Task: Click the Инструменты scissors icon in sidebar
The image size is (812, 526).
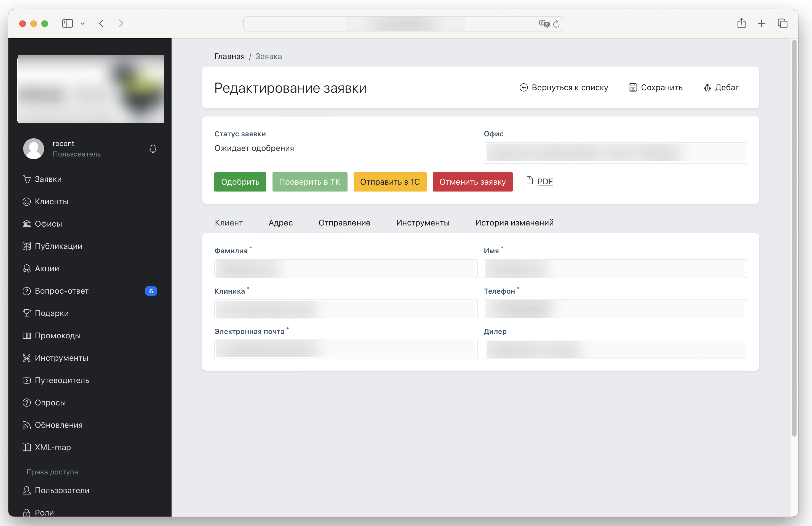Action: click(x=26, y=358)
